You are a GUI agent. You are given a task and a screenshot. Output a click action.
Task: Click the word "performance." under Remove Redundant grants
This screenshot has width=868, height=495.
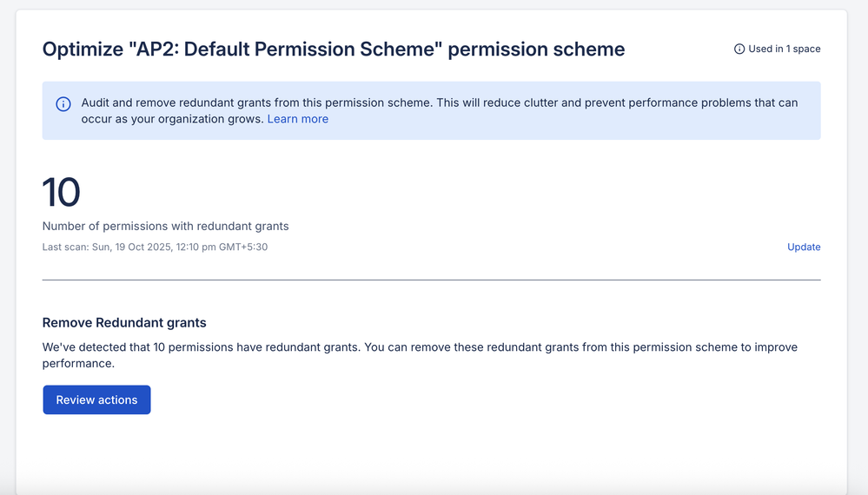[x=78, y=365]
